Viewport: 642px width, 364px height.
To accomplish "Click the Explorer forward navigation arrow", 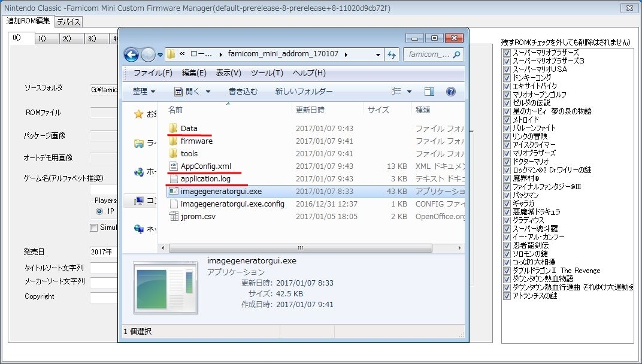I will [148, 54].
